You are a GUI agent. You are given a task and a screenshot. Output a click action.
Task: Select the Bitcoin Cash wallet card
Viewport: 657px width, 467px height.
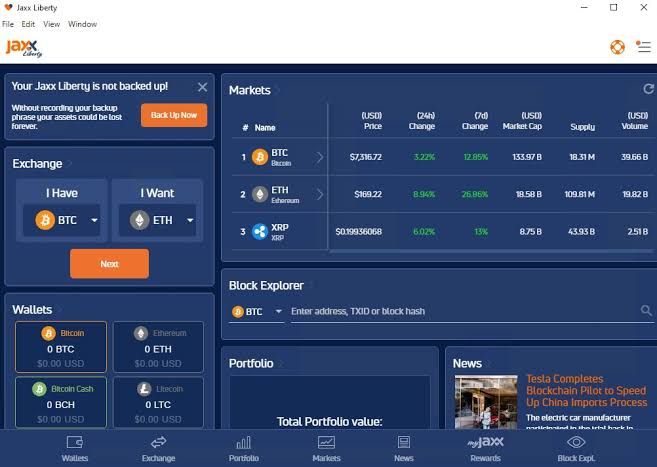click(x=61, y=402)
